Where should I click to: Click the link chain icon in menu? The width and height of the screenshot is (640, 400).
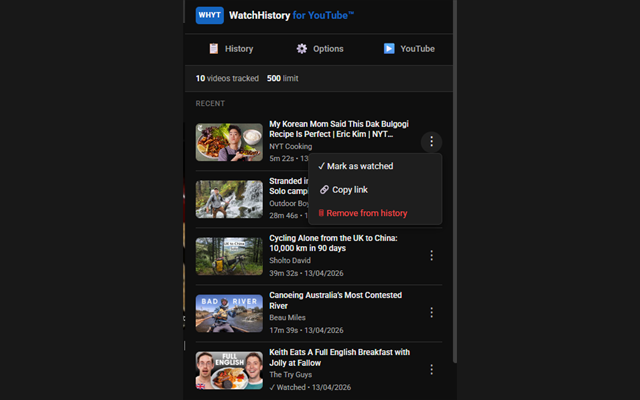coord(324,189)
